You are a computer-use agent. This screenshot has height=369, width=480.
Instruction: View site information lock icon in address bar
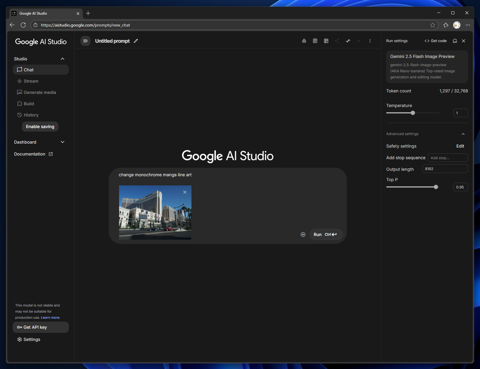pyautogui.click(x=35, y=25)
